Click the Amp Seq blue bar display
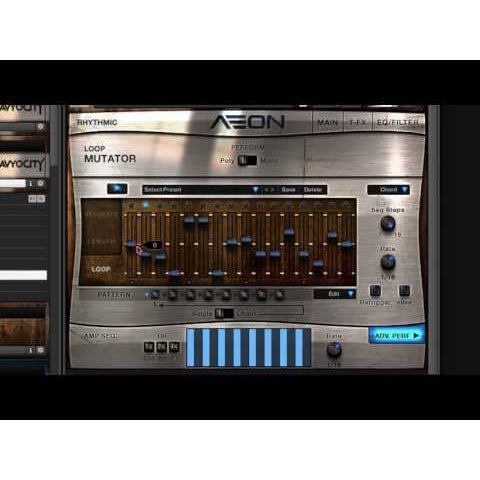The height and width of the screenshot is (480, 480). click(249, 347)
